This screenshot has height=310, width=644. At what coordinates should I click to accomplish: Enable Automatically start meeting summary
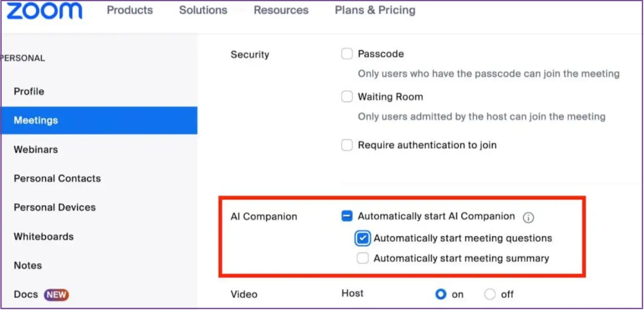point(363,258)
